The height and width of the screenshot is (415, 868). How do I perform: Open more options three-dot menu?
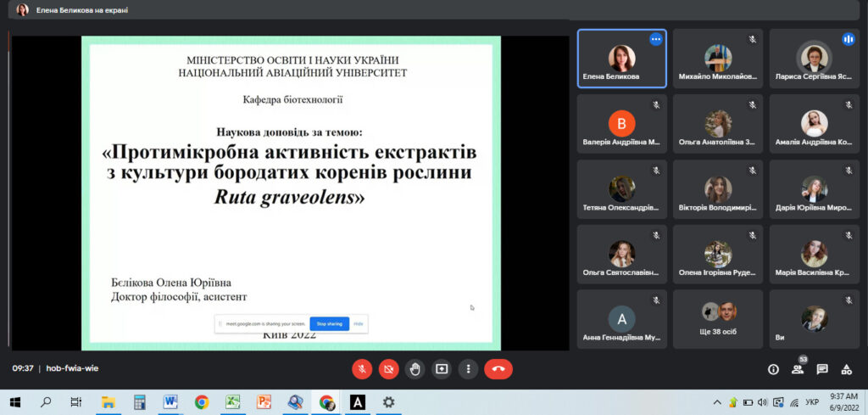[x=468, y=369]
